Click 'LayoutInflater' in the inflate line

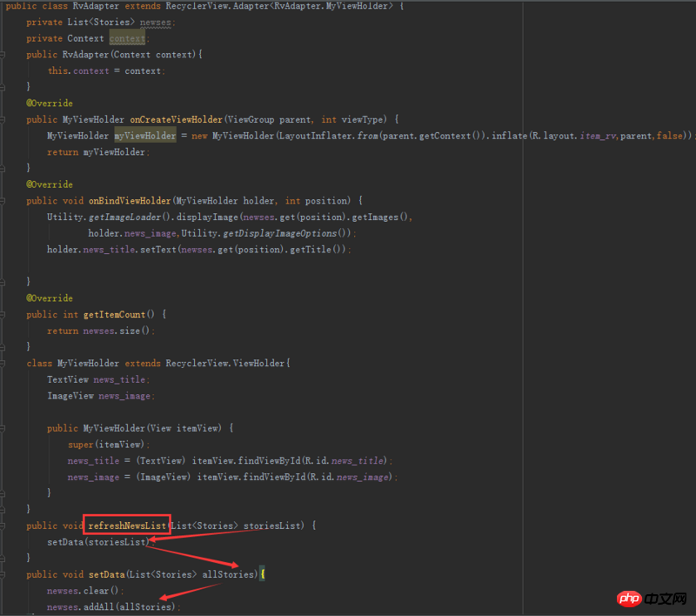click(x=315, y=136)
